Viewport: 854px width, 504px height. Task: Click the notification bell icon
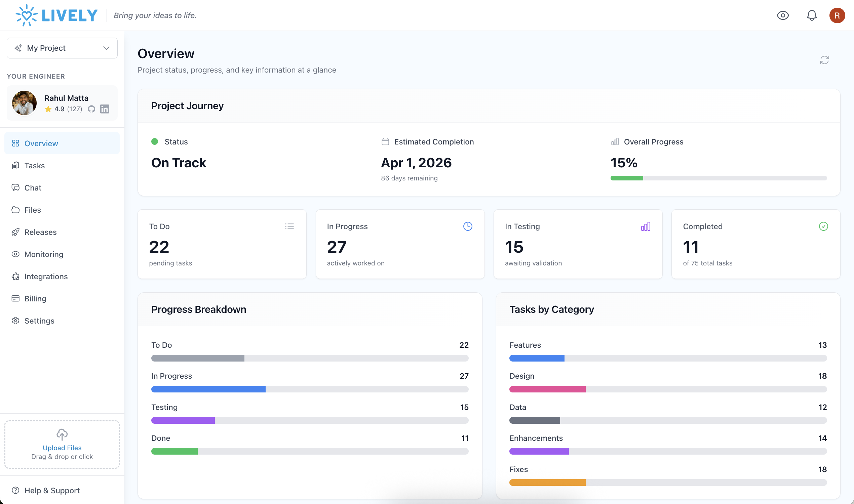(x=812, y=15)
